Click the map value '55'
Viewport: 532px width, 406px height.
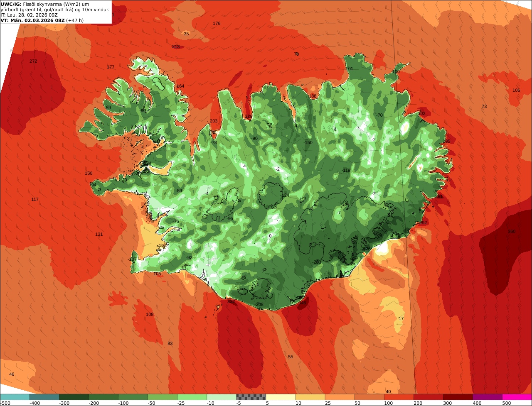(291, 357)
